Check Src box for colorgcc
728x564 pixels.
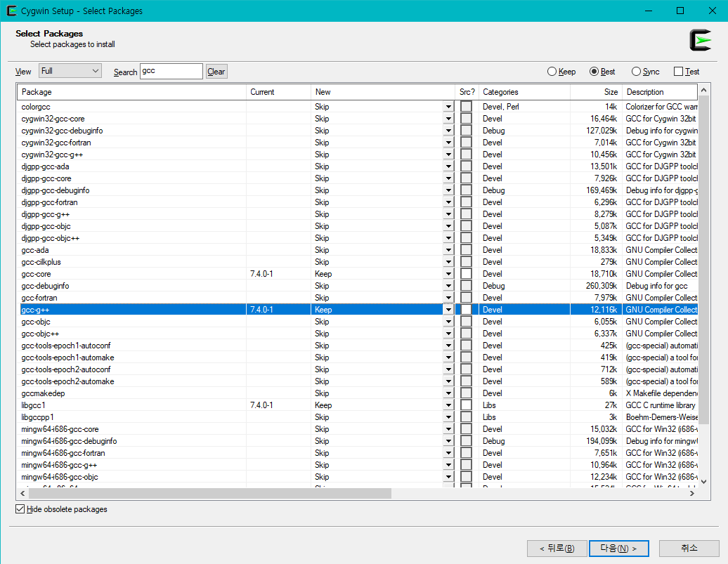[466, 106]
